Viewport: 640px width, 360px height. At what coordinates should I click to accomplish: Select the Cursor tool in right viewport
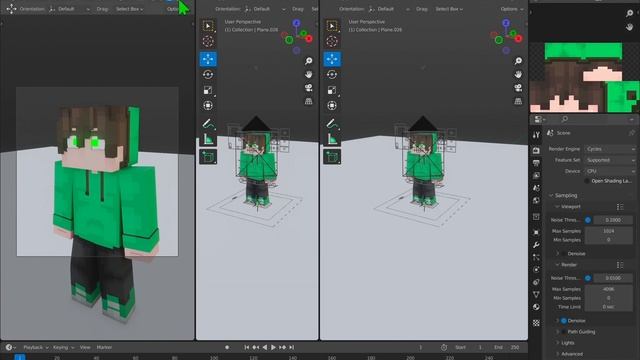tap(332, 41)
